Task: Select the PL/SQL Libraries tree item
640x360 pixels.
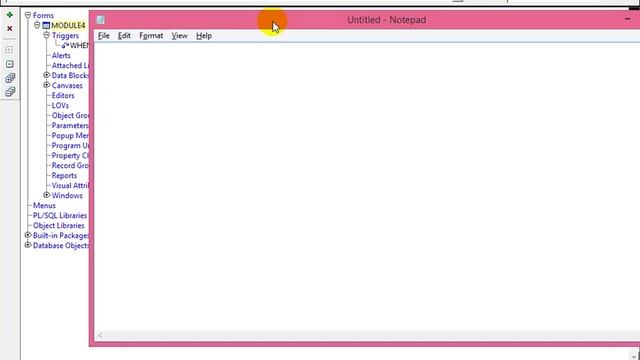Action: click(x=60, y=216)
